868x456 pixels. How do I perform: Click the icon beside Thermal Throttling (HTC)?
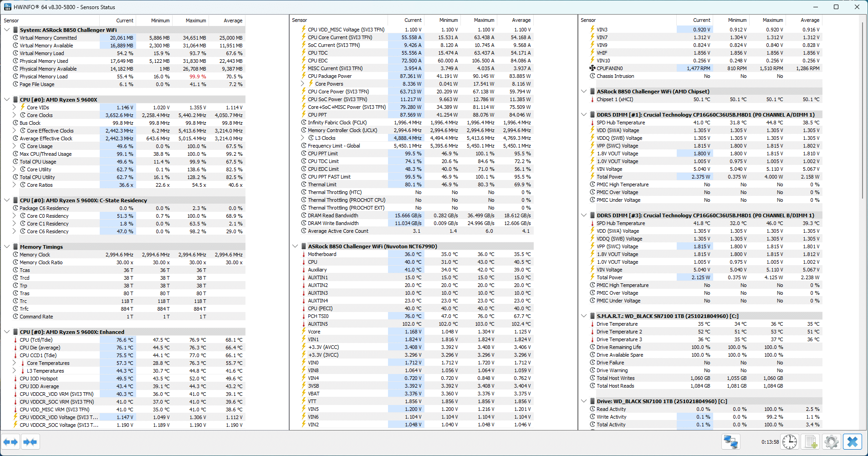point(304,192)
